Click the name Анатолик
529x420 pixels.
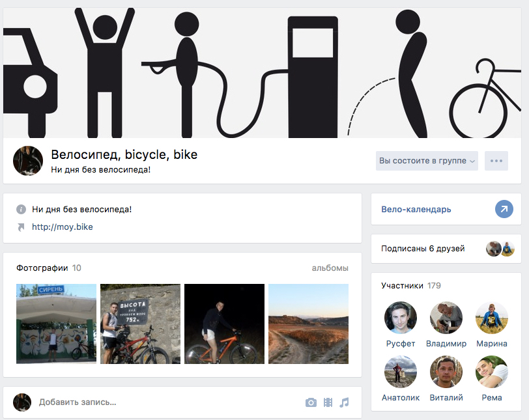tap(401, 398)
